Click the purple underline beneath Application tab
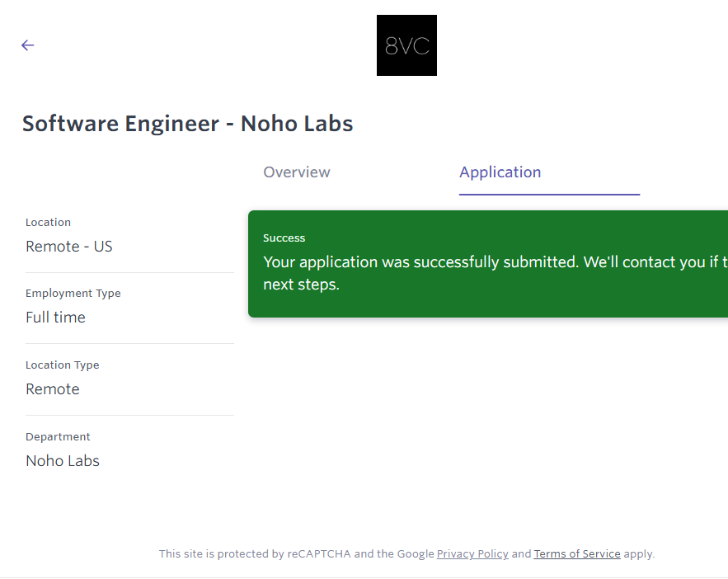The width and height of the screenshot is (728, 579). [x=549, y=195]
